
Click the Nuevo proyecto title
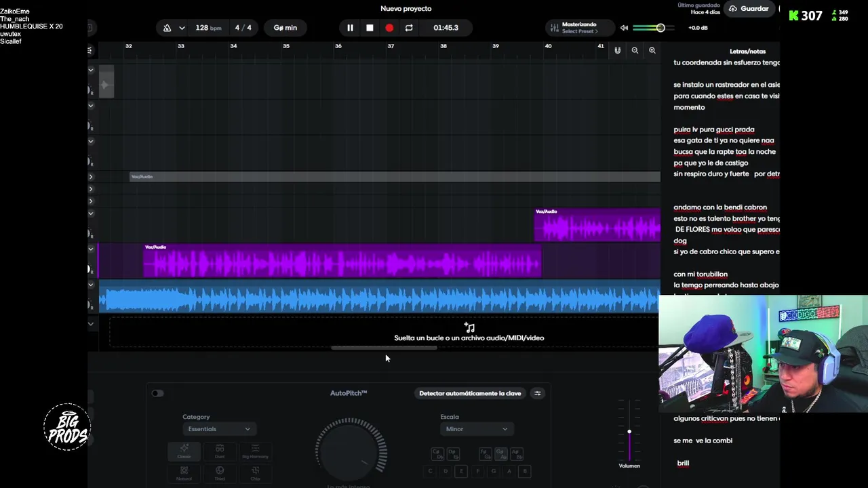(x=406, y=9)
